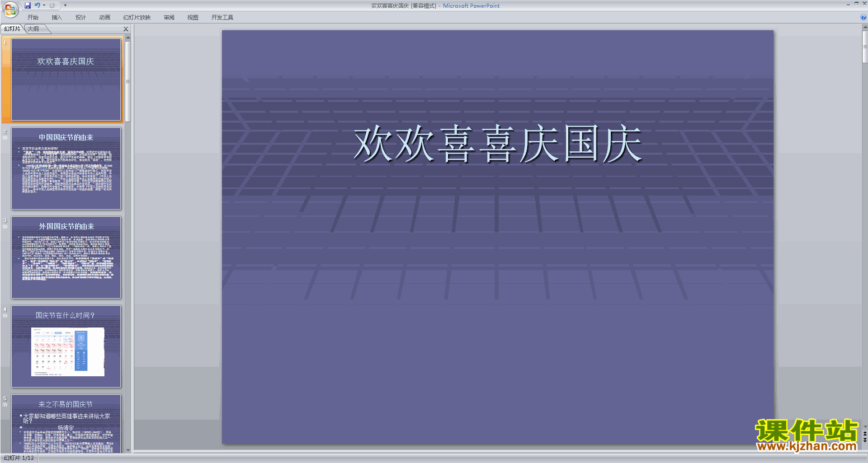This screenshot has width=868, height=463.
Task: Select slide 2 thumbnail 中国国庆节的由来
Action: [x=66, y=168]
